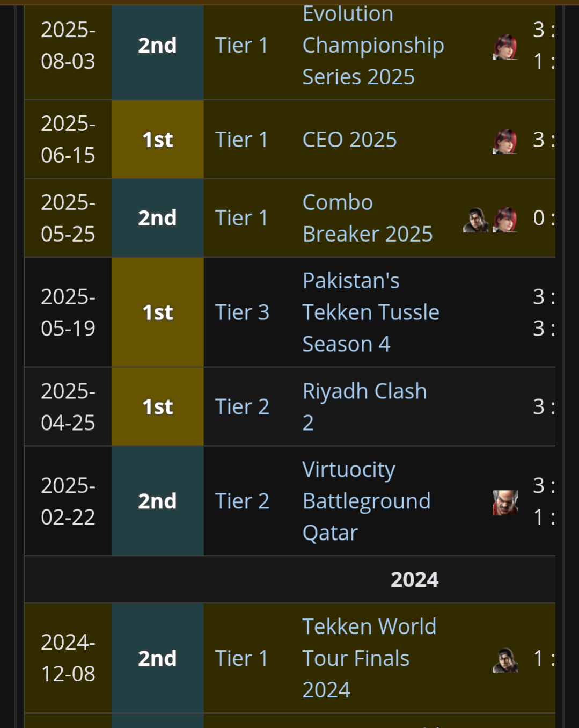Open Pakistan's Tekken Tussle Season 4 link
Viewport: 579px width, 728px height.
[x=370, y=312]
